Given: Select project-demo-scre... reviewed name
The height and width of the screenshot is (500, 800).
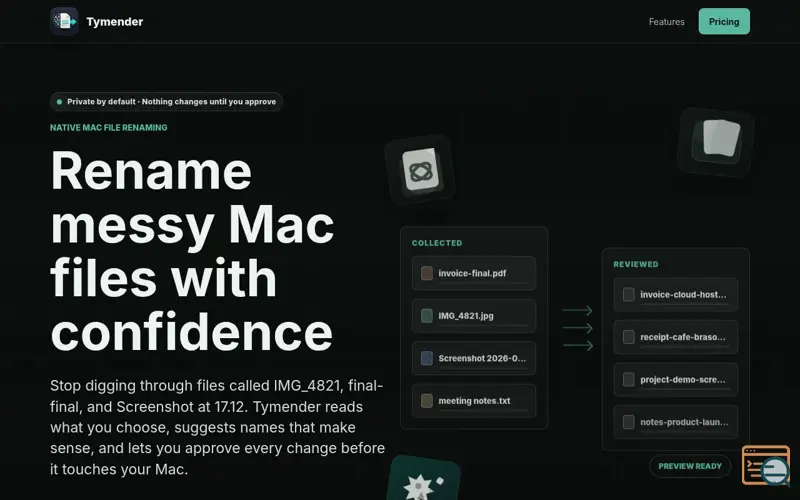Looking at the screenshot, I should click(683, 379).
